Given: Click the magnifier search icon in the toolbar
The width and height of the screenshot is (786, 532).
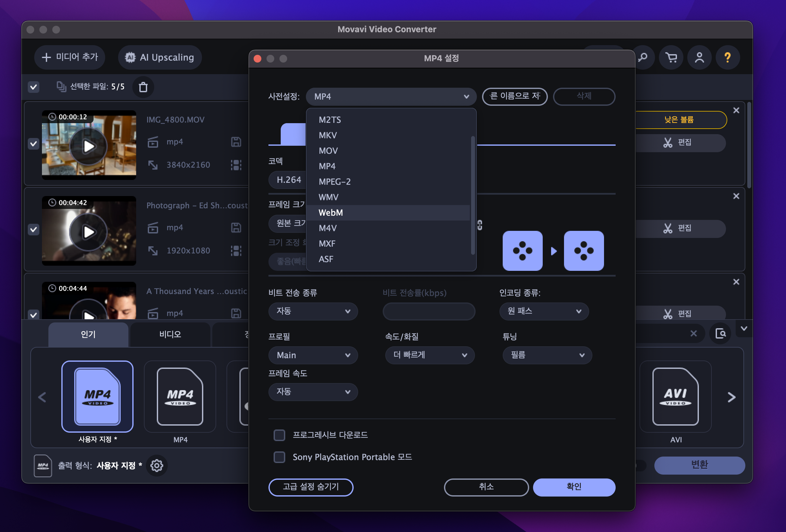Looking at the screenshot, I should coord(643,57).
